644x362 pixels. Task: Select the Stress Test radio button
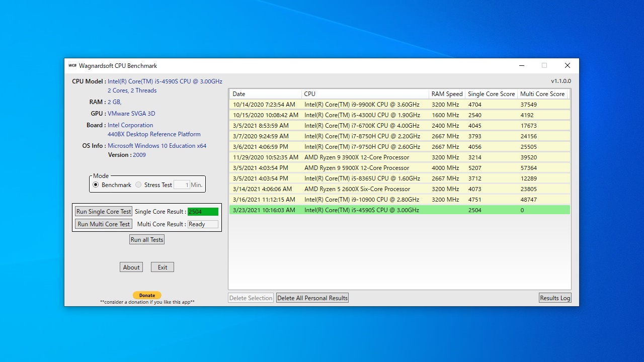click(138, 185)
